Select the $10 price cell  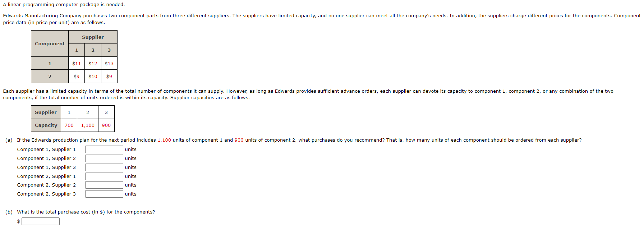[92, 76]
